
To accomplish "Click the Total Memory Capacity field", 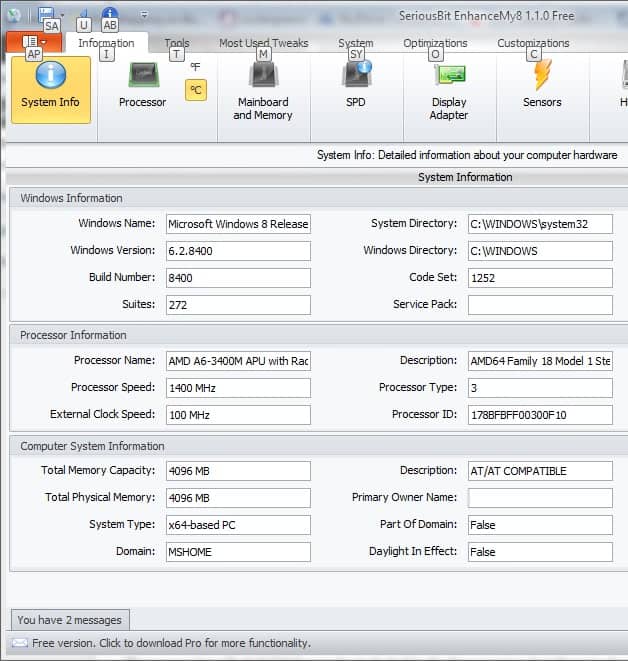I will 239,471.
